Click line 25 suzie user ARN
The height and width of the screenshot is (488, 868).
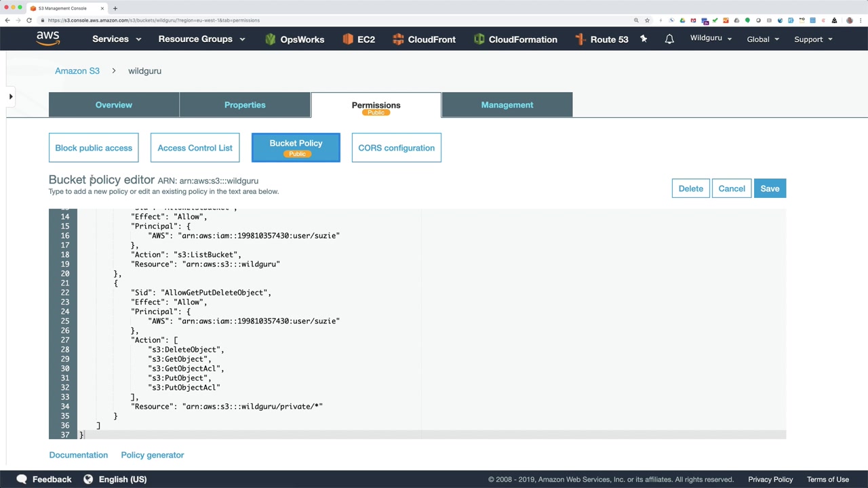[x=244, y=321]
